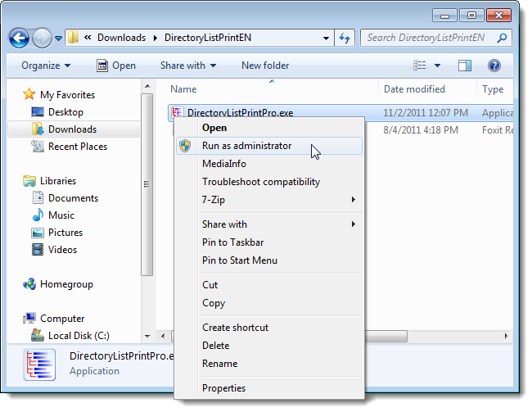The image size is (532, 412).
Task: Click the Forward navigation arrow
Action: pos(42,38)
